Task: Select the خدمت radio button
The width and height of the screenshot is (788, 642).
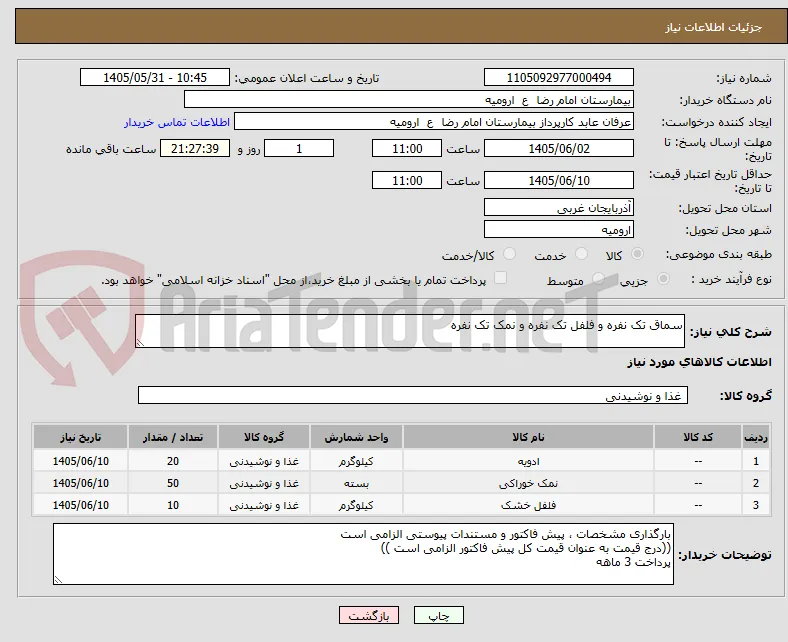Action: point(581,254)
